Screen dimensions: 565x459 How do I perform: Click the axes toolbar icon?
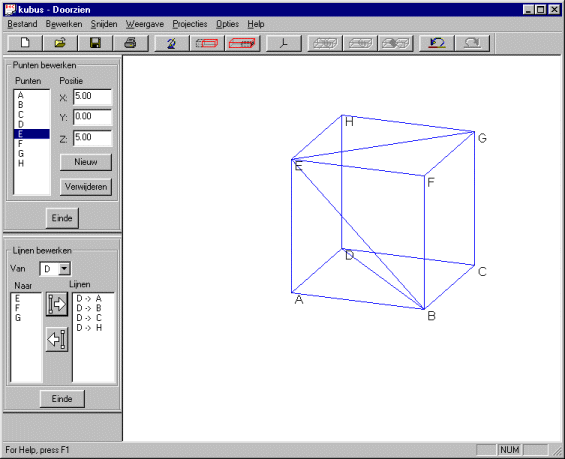(284, 43)
